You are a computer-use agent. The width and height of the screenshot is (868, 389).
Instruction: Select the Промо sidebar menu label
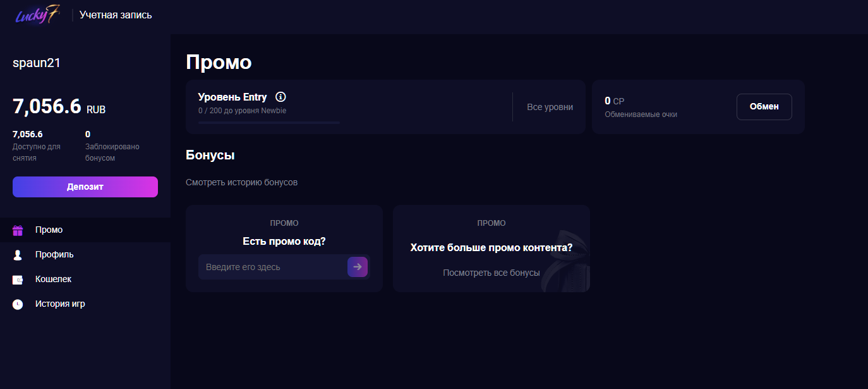coord(49,230)
